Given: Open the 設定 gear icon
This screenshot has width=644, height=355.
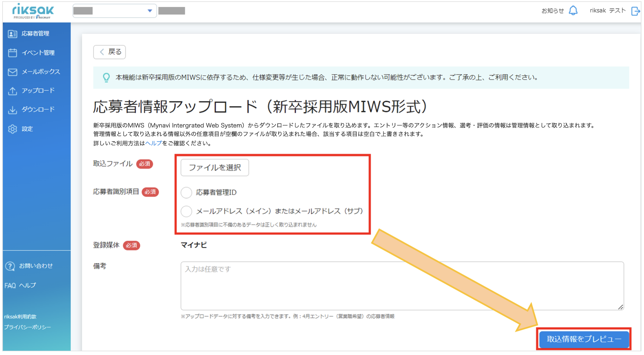Looking at the screenshot, I should (13, 129).
